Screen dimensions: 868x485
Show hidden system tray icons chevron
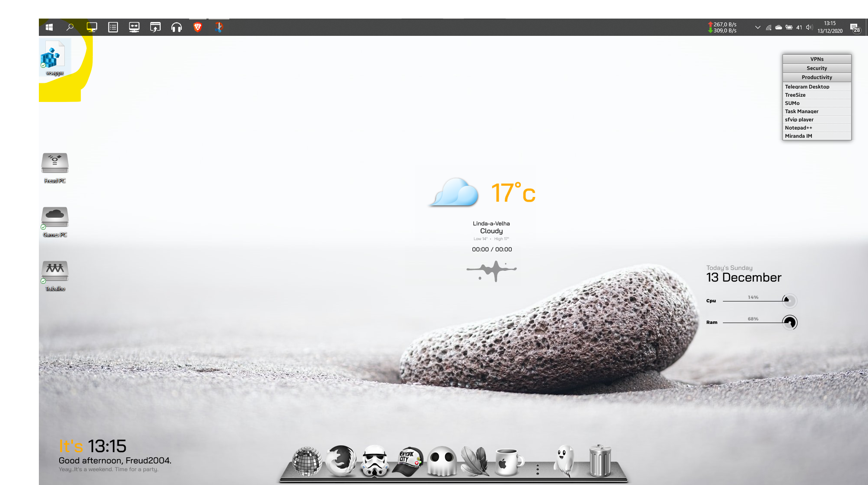757,27
